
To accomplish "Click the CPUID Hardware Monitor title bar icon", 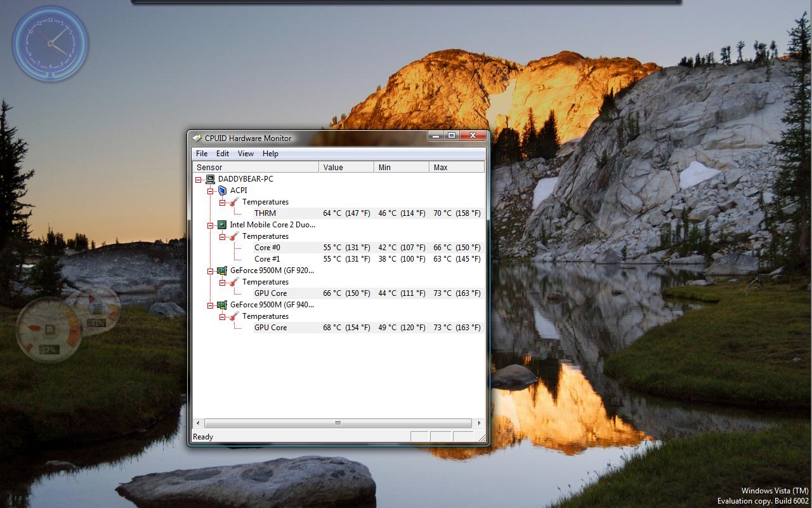I will pos(197,138).
